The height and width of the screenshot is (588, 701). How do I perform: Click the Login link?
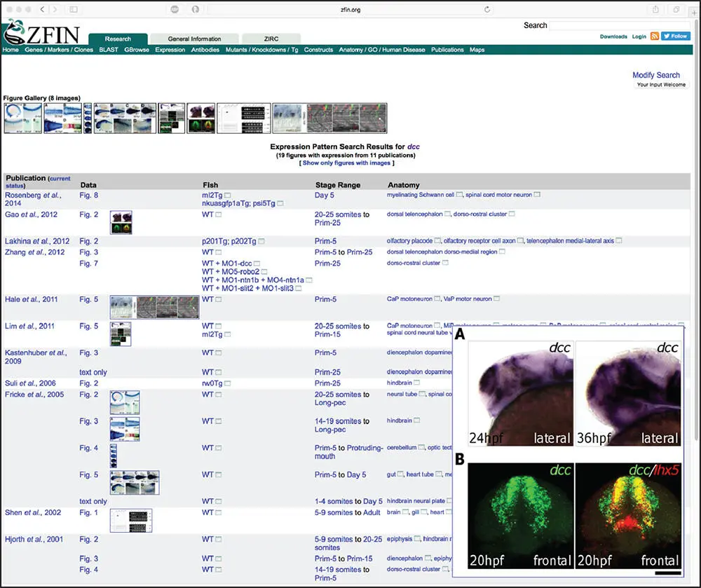639,36
